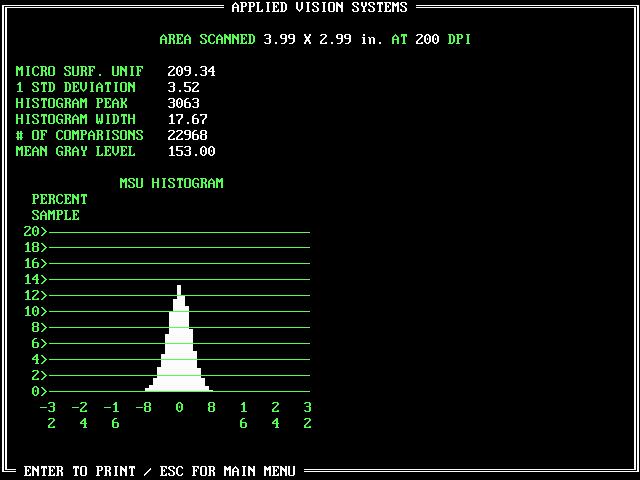The image size is (640, 480).
Task: Click the 10> y-axis tick label
Action: coord(35,311)
